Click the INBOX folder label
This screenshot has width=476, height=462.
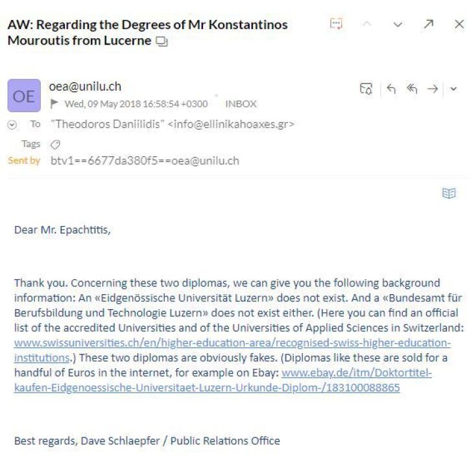pyautogui.click(x=241, y=104)
